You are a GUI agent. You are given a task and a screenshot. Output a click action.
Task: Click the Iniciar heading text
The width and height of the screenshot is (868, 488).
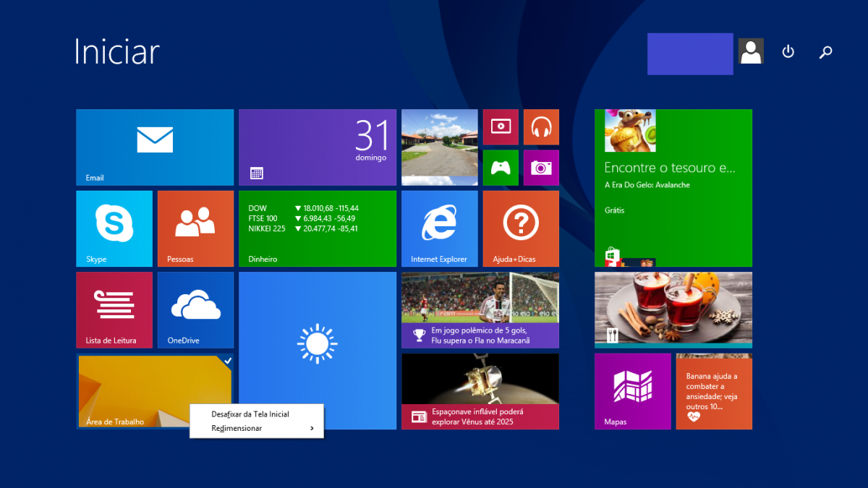116,52
